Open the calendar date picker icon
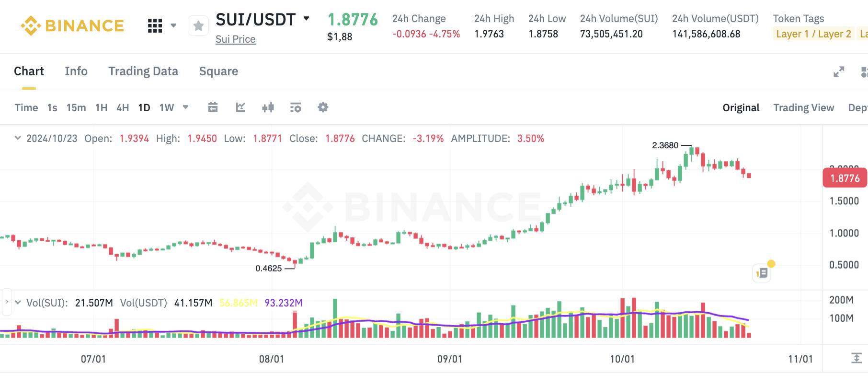 pos(213,107)
